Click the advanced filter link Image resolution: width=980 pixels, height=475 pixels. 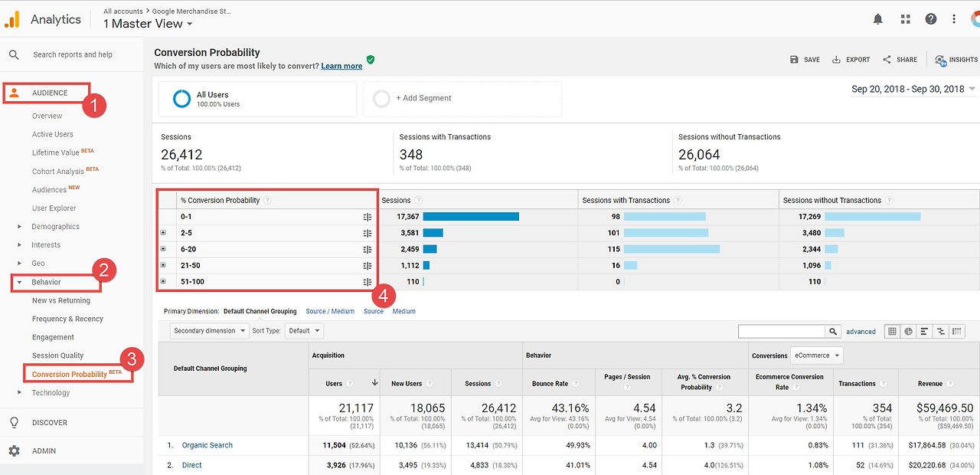pyautogui.click(x=861, y=332)
